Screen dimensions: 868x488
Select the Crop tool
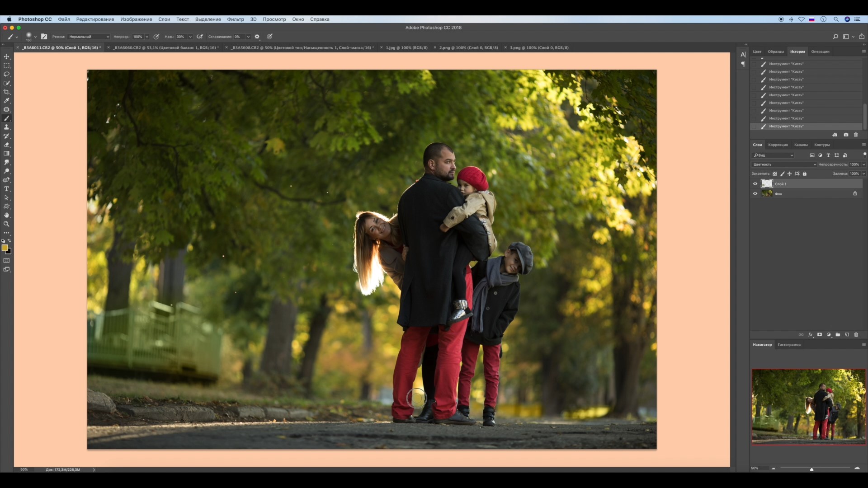click(6, 92)
